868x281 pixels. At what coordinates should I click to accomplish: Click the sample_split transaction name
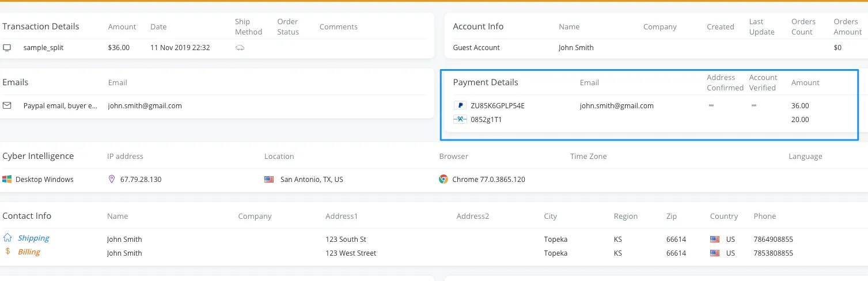pyautogui.click(x=43, y=48)
